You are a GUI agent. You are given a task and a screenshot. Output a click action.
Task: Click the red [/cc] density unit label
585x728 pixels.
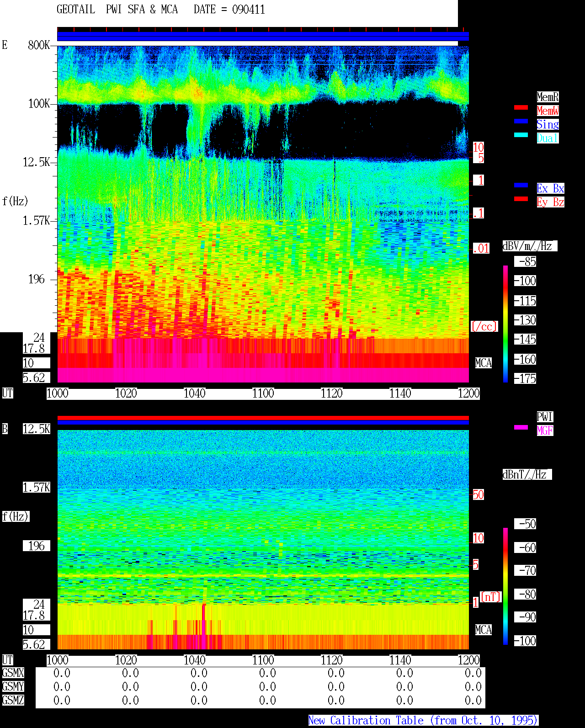click(x=484, y=326)
